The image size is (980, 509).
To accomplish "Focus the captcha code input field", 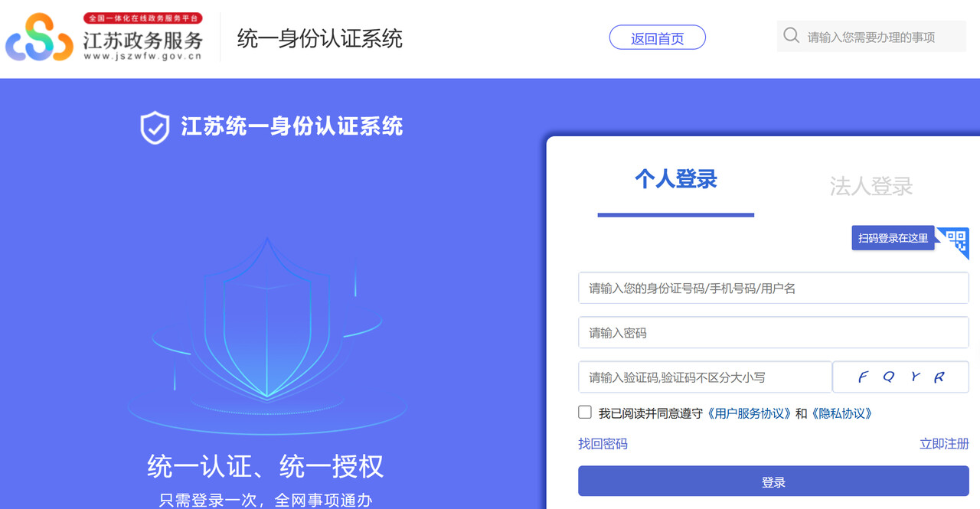I will (x=705, y=377).
